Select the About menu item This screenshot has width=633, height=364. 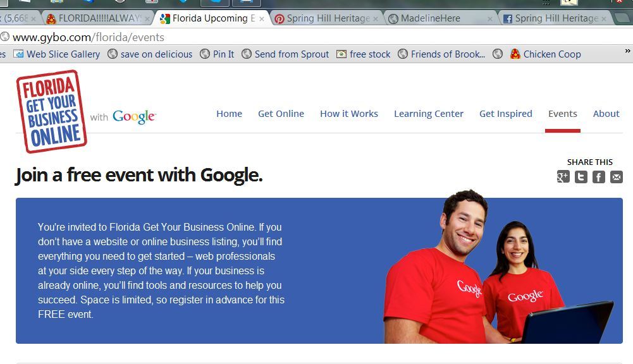click(x=606, y=114)
